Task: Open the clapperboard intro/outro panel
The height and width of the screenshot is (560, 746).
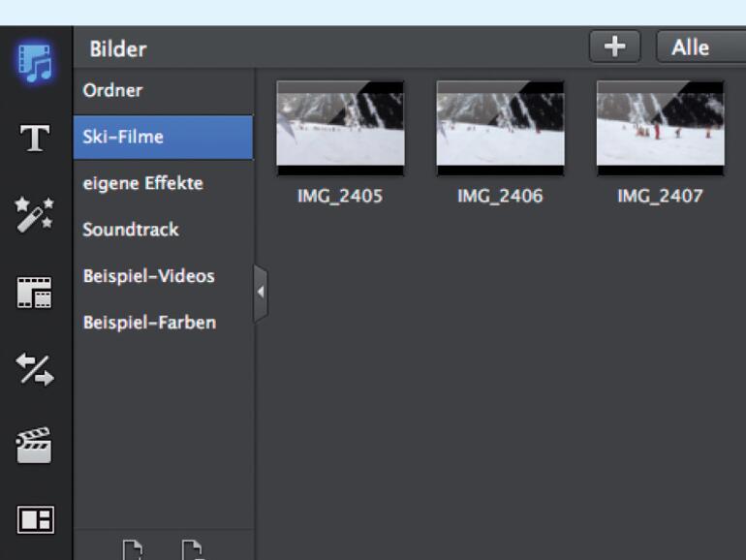Action: pyautogui.click(x=34, y=446)
